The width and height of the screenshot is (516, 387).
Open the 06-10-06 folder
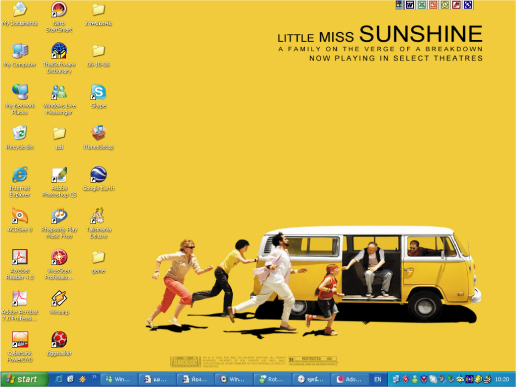[98, 55]
